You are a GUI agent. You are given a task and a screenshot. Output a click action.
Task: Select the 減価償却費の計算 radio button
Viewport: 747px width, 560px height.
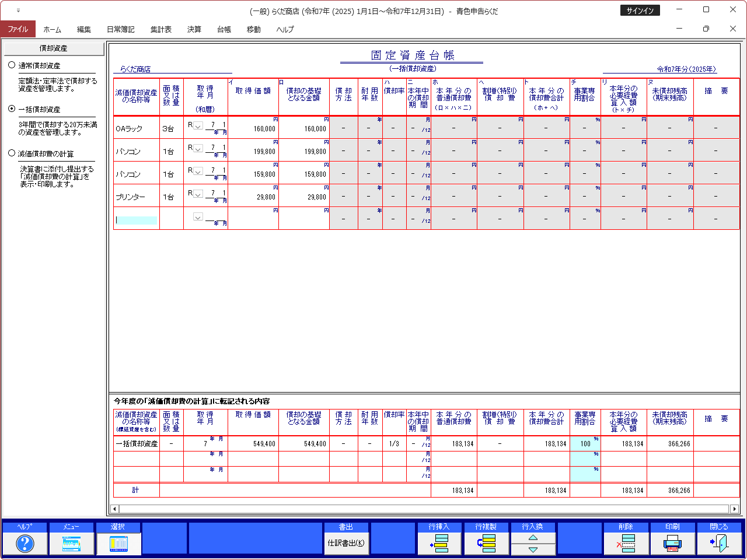12,153
